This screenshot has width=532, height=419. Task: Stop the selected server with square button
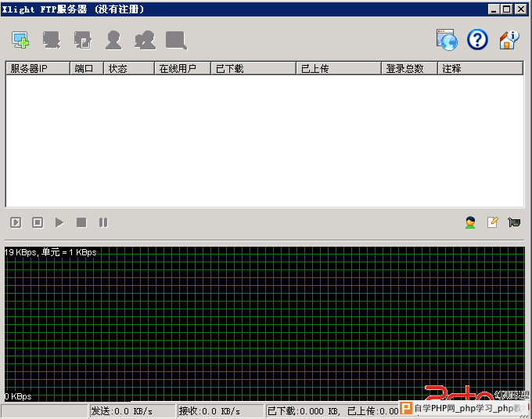pos(81,222)
